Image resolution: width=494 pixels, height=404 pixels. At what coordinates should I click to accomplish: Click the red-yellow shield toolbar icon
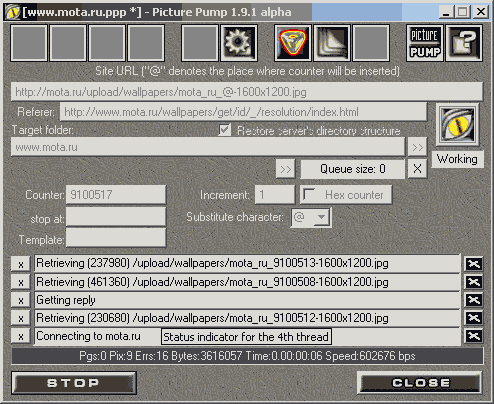293,43
